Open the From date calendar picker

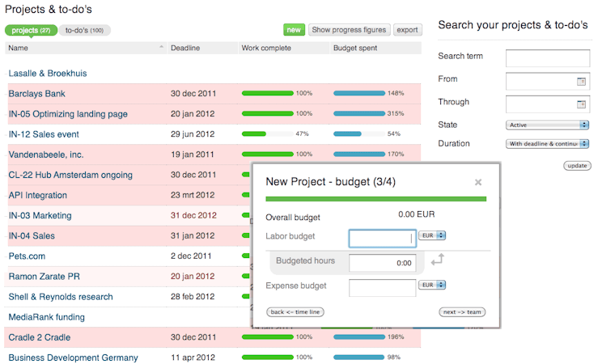tap(581, 82)
